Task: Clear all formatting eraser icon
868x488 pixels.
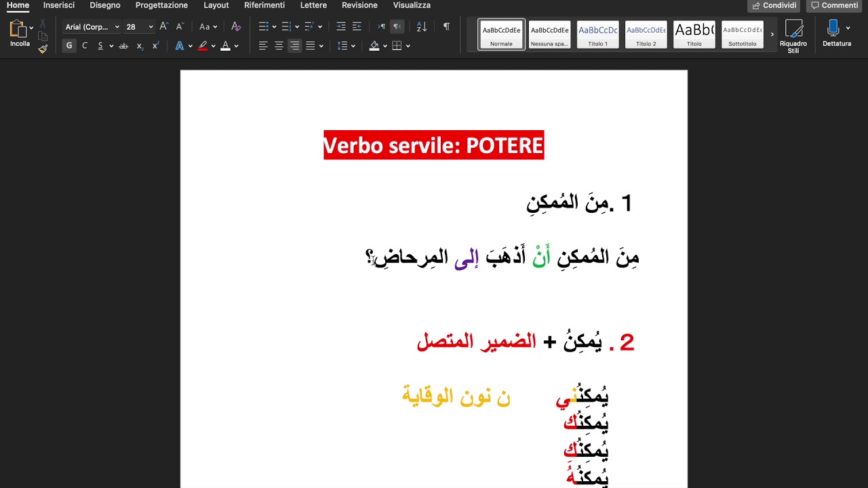Action: (x=236, y=26)
